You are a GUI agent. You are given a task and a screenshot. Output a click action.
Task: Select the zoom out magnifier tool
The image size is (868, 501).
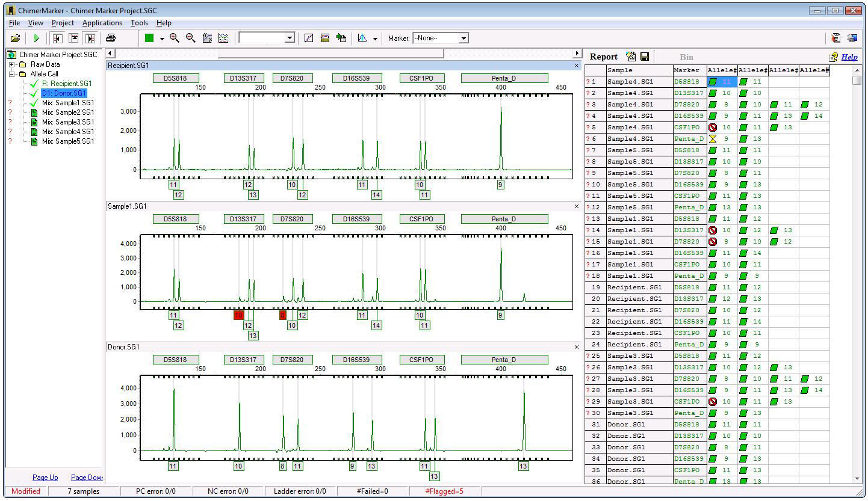[191, 38]
